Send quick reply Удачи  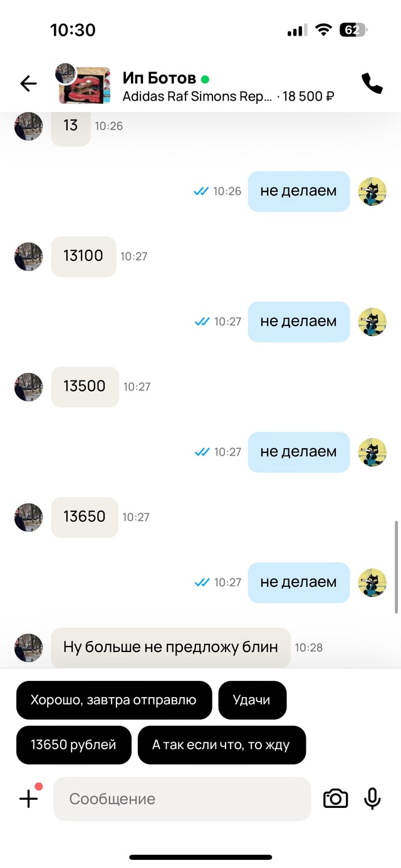click(x=252, y=700)
